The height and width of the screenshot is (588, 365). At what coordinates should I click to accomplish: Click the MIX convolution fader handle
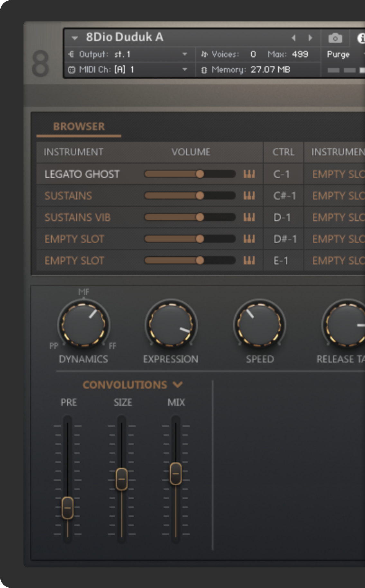(x=176, y=474)
